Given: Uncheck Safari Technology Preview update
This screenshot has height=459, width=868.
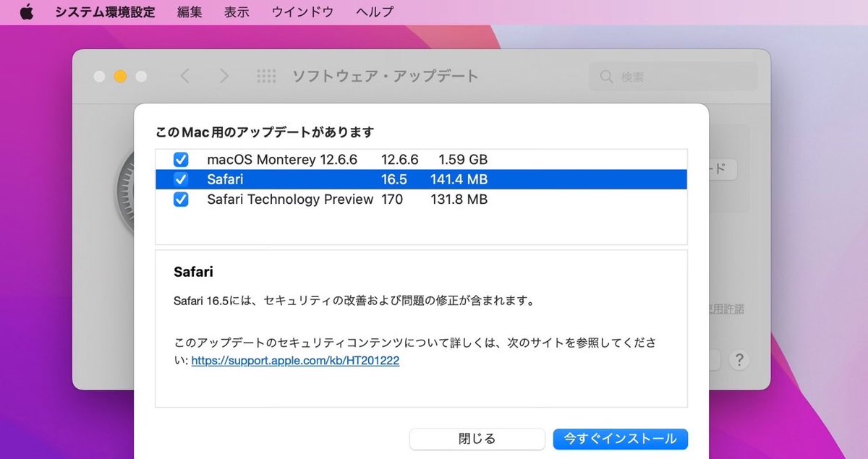Looking at the screenshot, I should (x=181, y=200).
